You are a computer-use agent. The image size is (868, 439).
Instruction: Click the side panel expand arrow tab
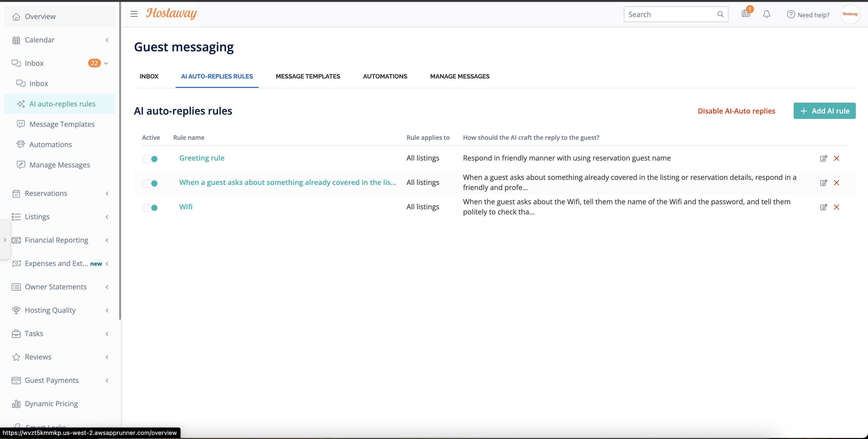(x=5, y=240)
